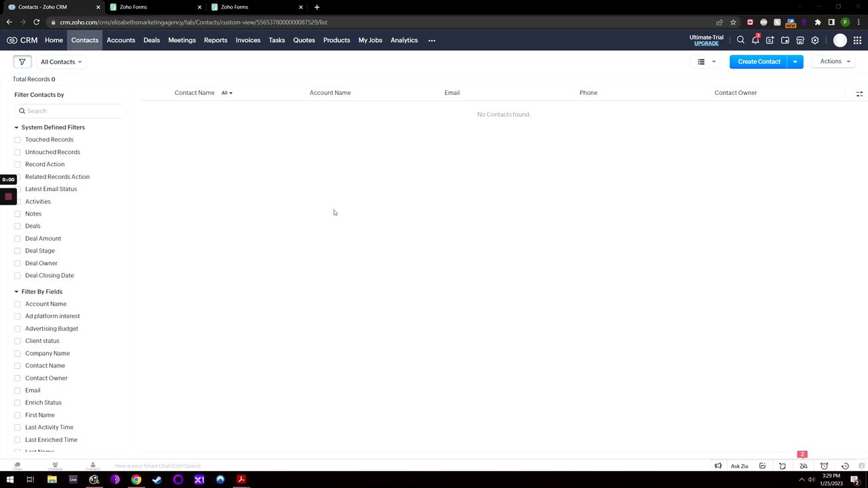
Task: Open the Contact Name All alphabet dropdown
Action: (226, 93)
